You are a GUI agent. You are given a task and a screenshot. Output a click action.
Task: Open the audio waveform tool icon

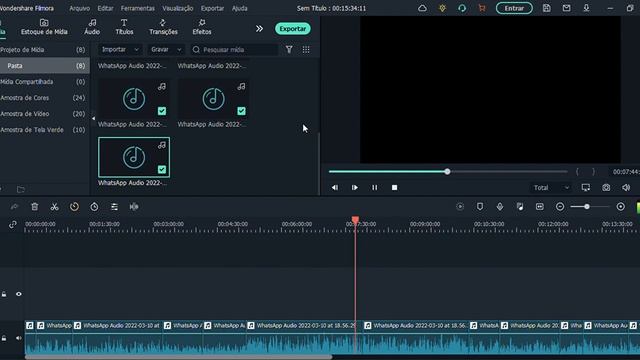click(x=134, y=207)
